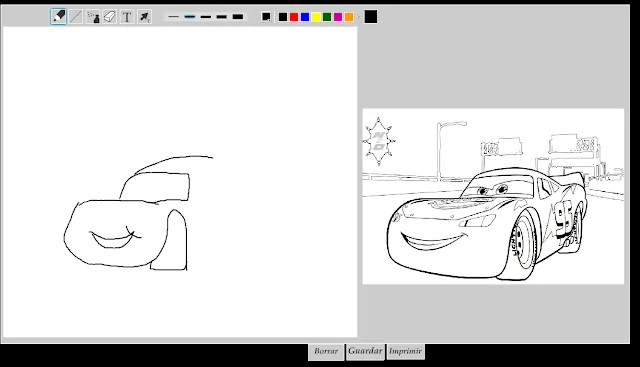Image resolution: width=640 pixels, height=367 pixels.
Task: Click the Lightning McQueen reference image
Action: pos(493,196)
